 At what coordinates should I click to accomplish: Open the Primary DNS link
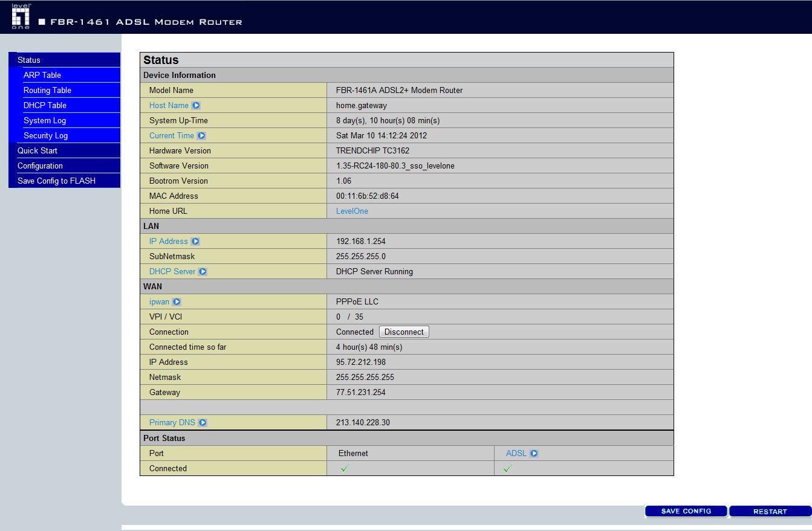pos(172,423)
